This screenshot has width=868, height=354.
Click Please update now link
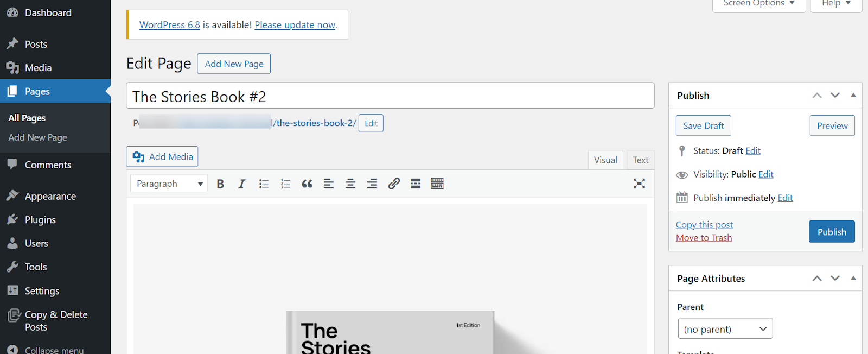tap(295, 24)
